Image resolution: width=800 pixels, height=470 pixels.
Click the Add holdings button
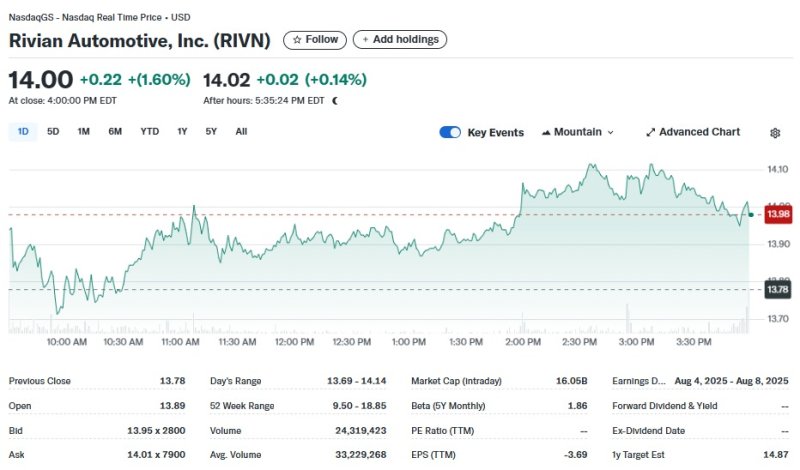(x=399, y=40)
